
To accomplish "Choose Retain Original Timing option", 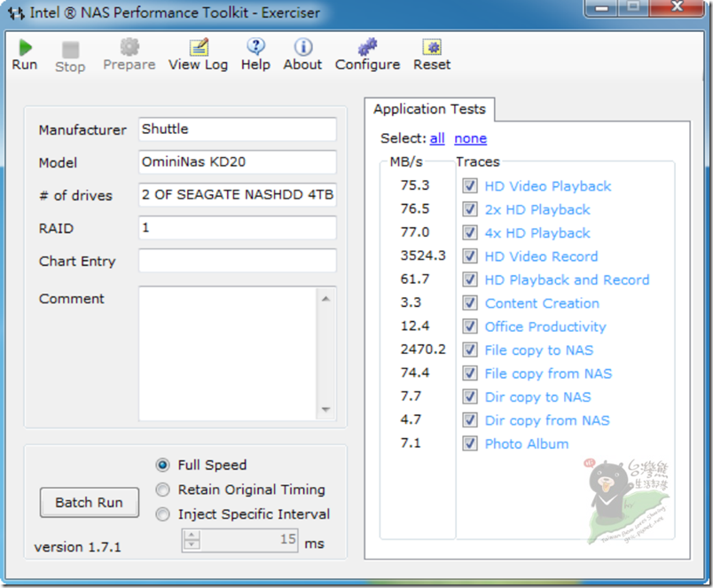I will click(x=163, y=490).
